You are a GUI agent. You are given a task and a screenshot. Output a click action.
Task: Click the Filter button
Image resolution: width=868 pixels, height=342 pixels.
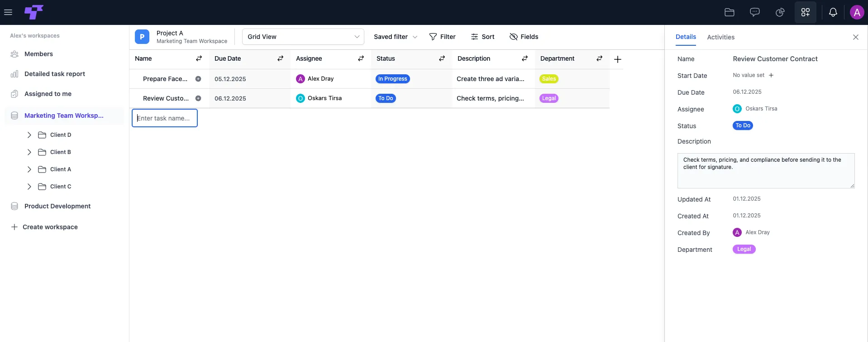pyautogui.click(x=442, y=37)
